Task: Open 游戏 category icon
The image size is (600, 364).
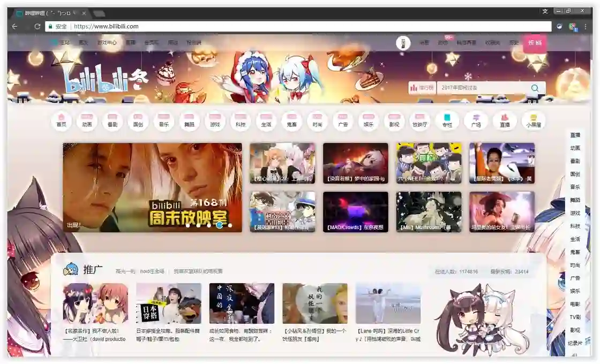Action: (x=215, y=121)
